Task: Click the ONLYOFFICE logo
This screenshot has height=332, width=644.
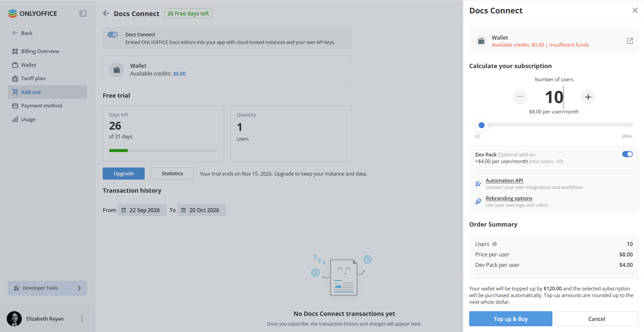Action: [x=32, y=13]
